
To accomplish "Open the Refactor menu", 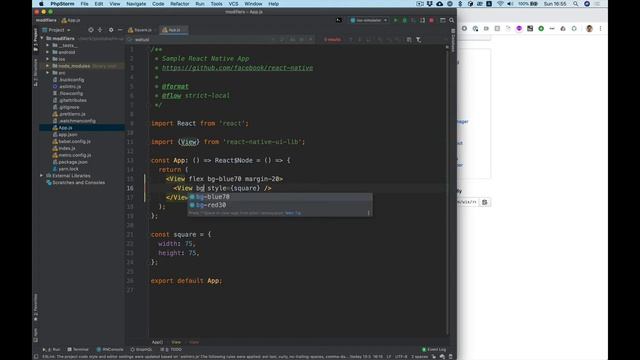I will [x=180, y=4].
